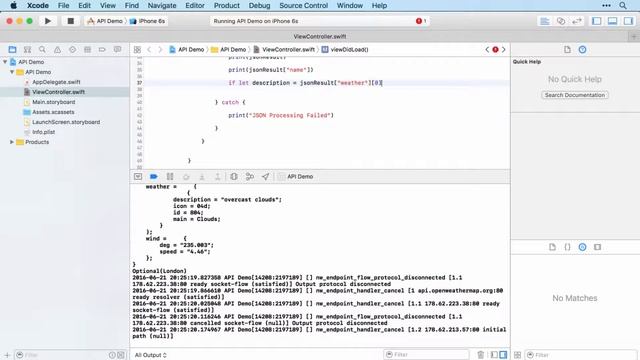Viewport: 640px width, 360px height.
Task: Toggle the Debug area visibility
Action: (612, 21)
